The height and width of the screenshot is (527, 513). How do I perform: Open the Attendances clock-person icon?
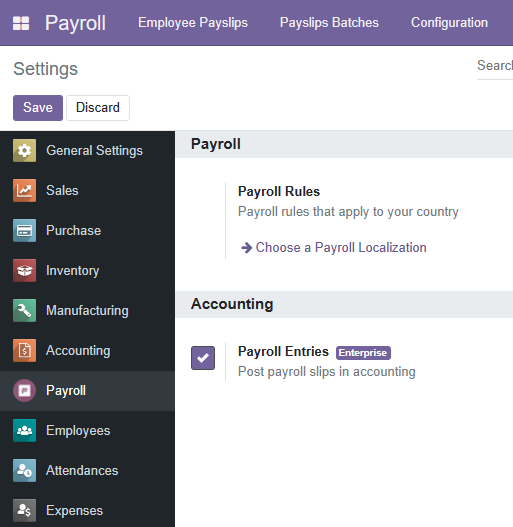point(25,471)
